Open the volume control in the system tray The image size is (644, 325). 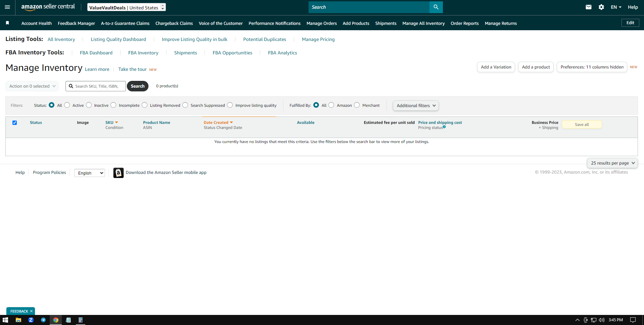[602, 320]
